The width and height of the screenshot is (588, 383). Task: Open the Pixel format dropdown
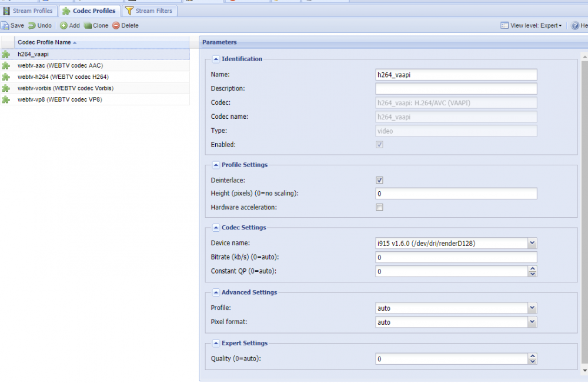(532, 322)
